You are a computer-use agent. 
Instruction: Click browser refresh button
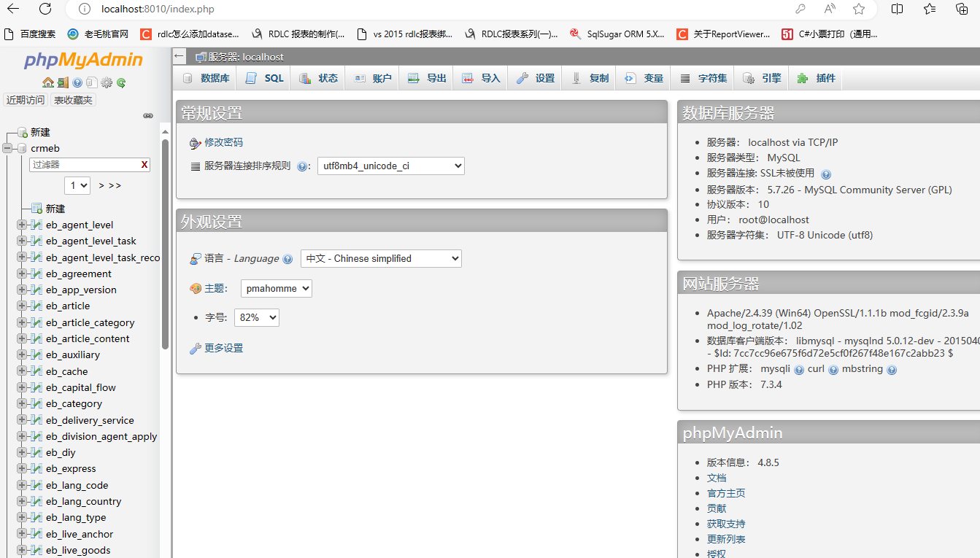(45, 9)
